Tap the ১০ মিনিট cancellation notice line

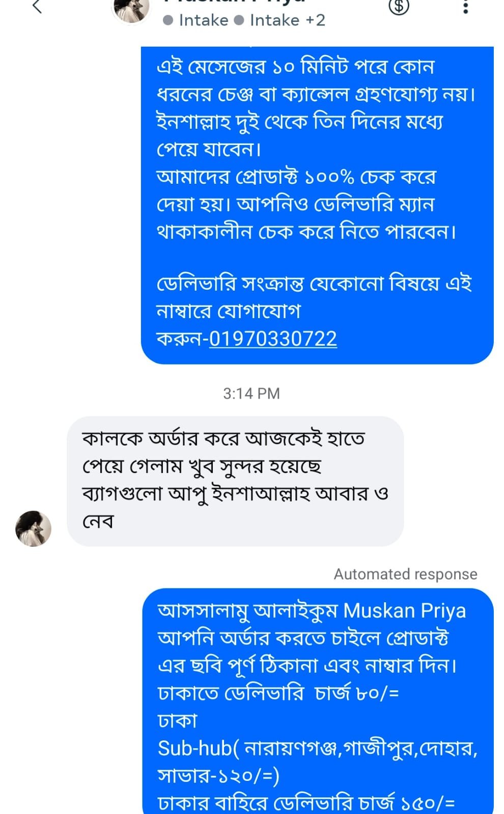pos(295,67)
